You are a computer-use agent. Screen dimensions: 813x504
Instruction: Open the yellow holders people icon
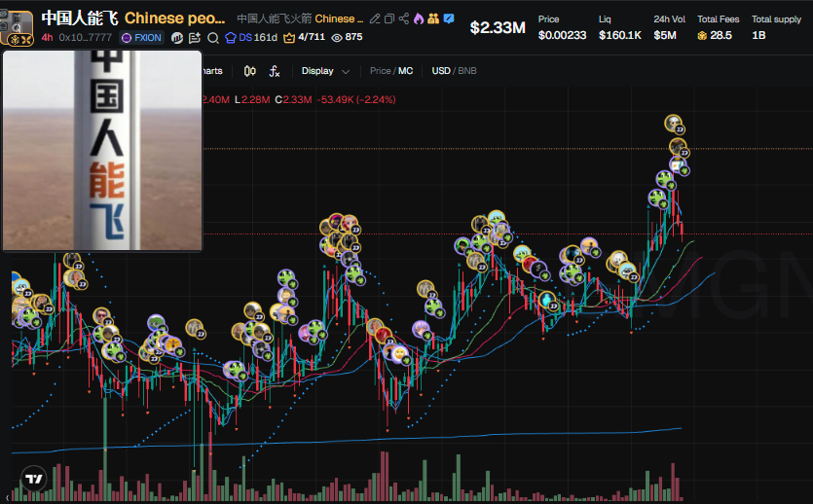pos(433,19)
